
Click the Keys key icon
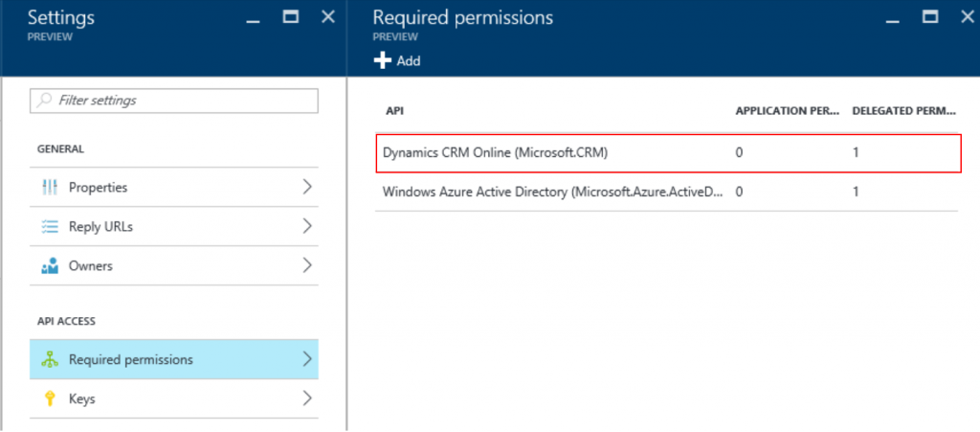tap(50, 398)
